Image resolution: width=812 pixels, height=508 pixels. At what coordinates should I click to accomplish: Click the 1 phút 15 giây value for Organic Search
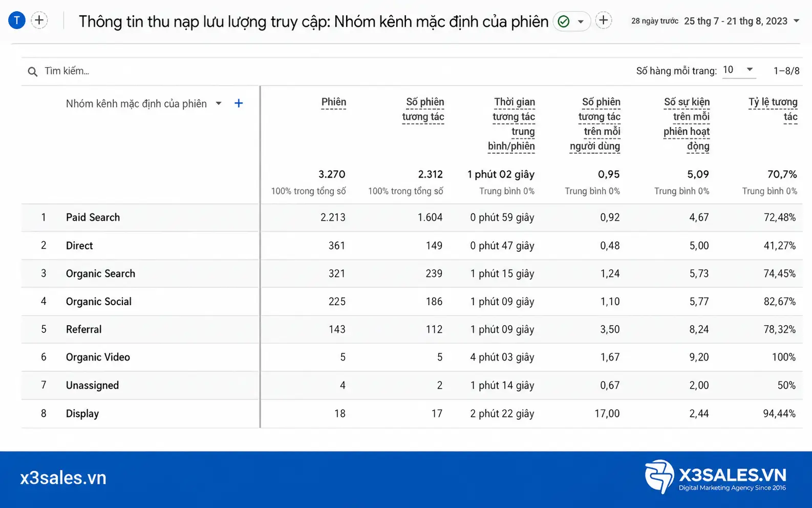pos(502,273)
